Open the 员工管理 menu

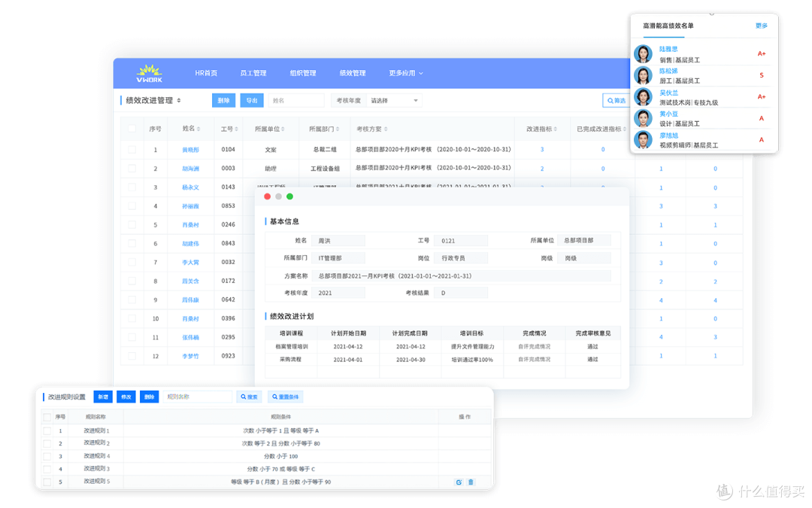[x=253, y=73]
